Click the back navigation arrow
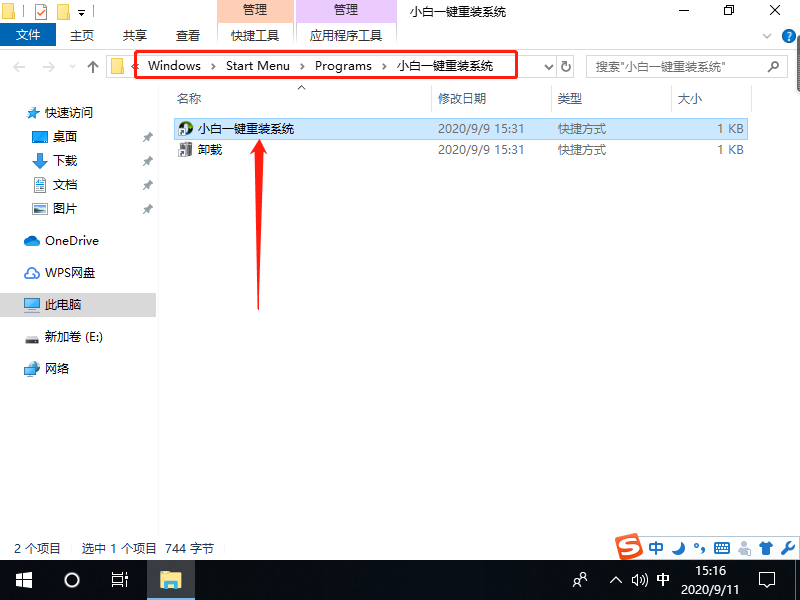This screenshot has width=800, height=600. point(19,67)
